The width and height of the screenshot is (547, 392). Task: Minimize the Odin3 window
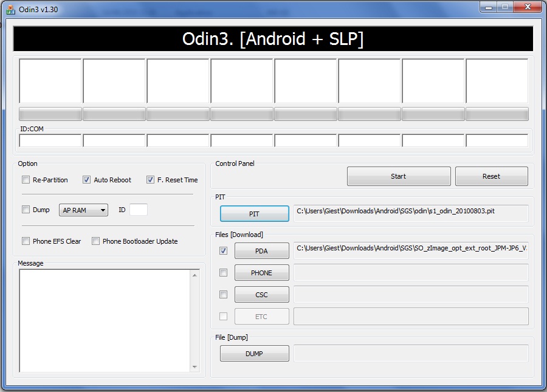coord(489,7)
